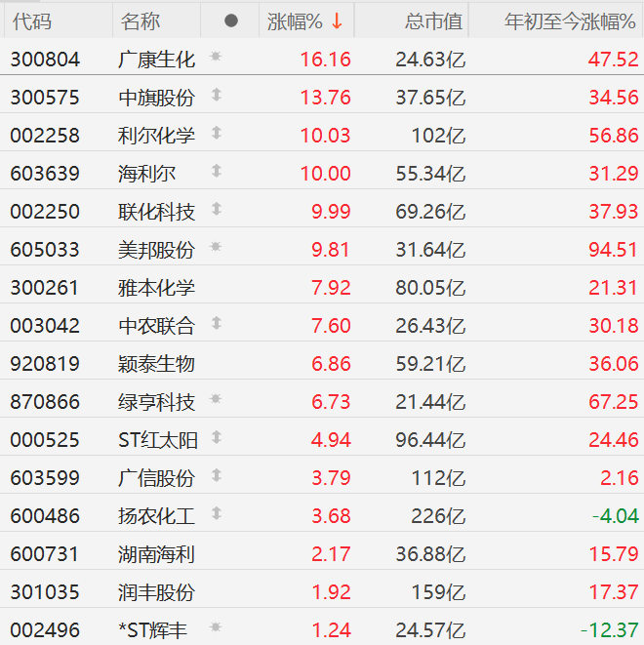Click the 总市值 column header
Viewport: 644px width, 645px height.
pyautogui.click(x=434, y=21)
